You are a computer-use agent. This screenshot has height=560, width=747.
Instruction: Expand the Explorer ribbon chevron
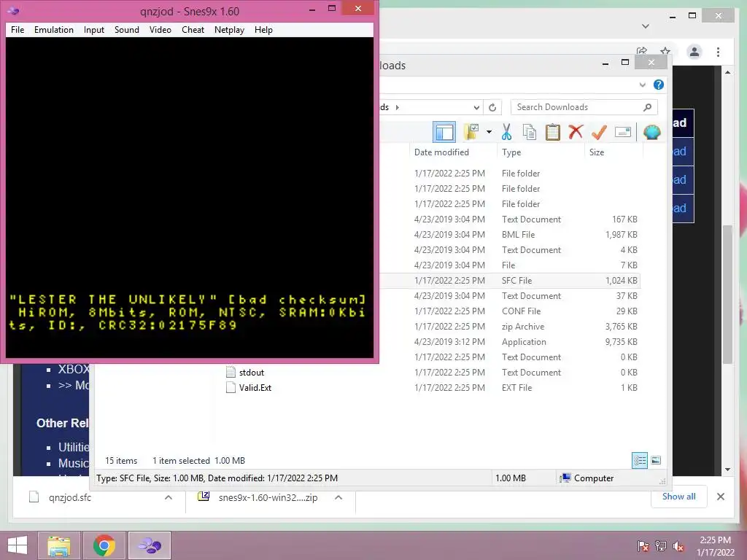643,85
